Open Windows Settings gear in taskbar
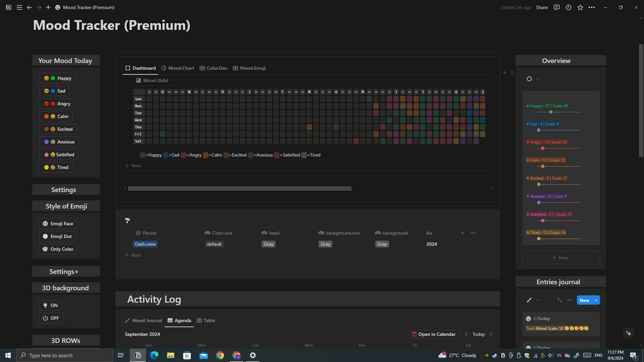The width and height of the screenshot is (644, 362). coord(252,355)
